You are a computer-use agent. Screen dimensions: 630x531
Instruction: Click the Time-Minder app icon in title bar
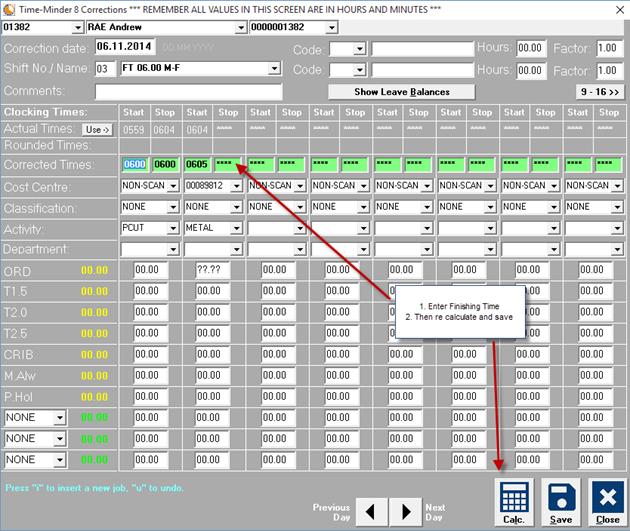(9, 8)
